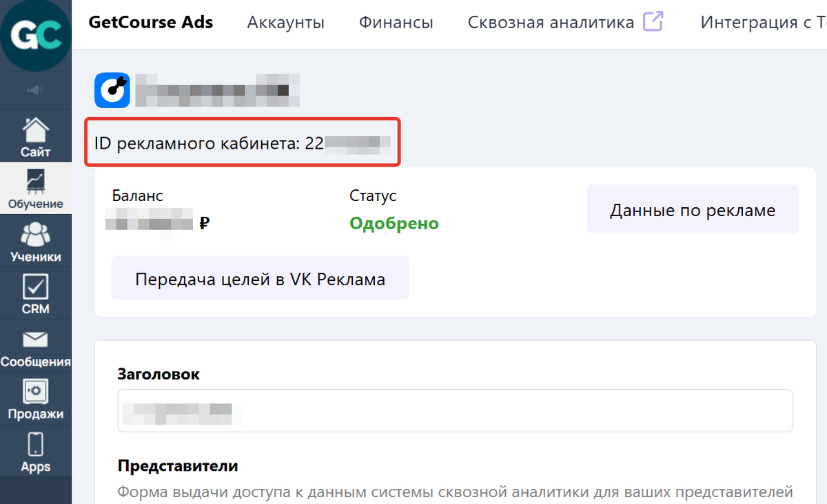The width and height of the screenshot is (827, 504).
Task: Open the Apps sidebar section
Action: [35, 451]
